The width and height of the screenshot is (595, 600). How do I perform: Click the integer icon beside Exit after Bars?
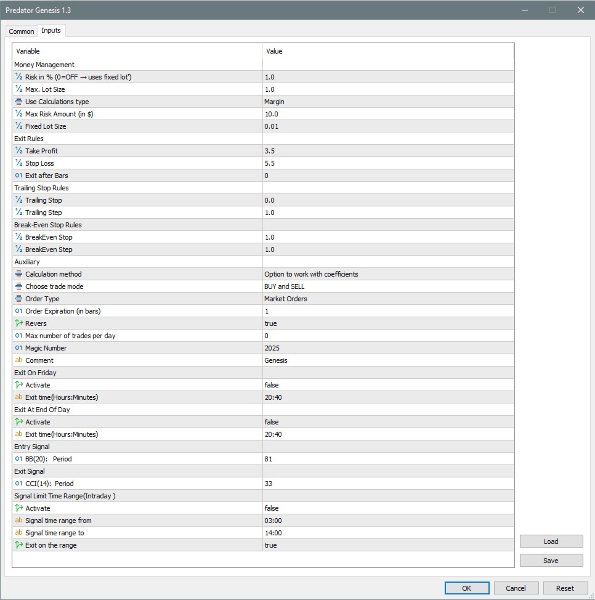pos(18,175)
